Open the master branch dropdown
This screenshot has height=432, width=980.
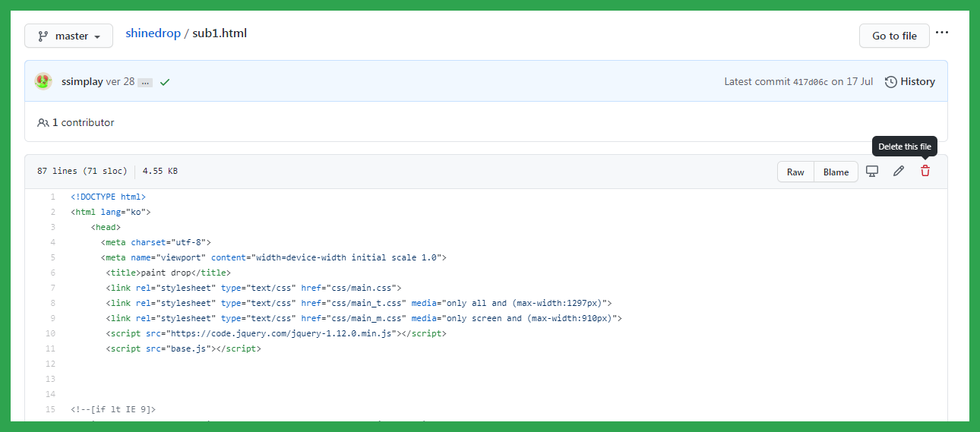[x=68, y=36]
